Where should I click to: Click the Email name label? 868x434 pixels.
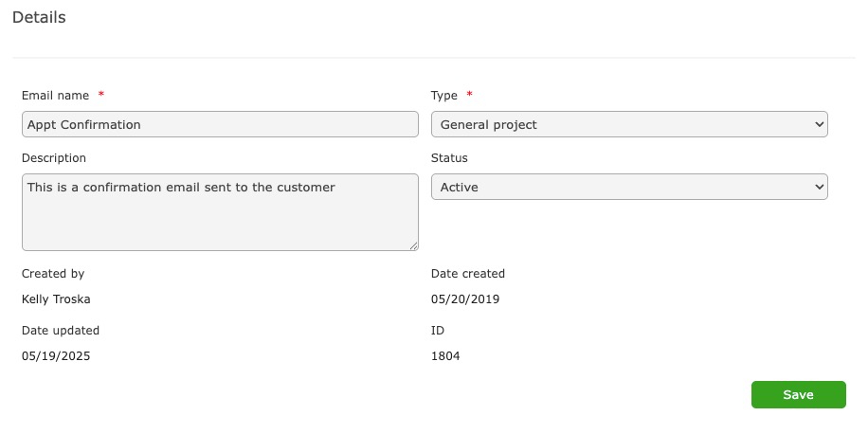55,95
